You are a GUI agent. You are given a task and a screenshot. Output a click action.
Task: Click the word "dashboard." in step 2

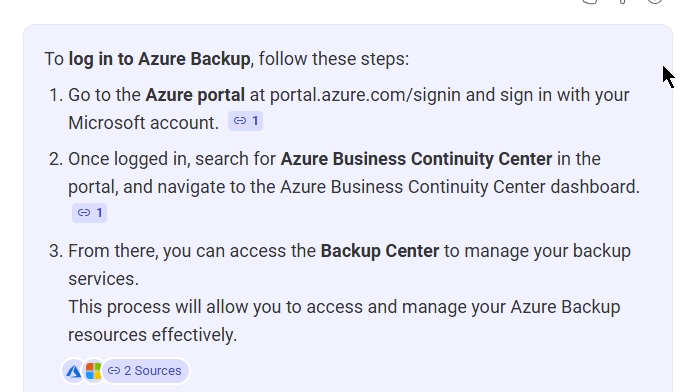pos(595,187)
